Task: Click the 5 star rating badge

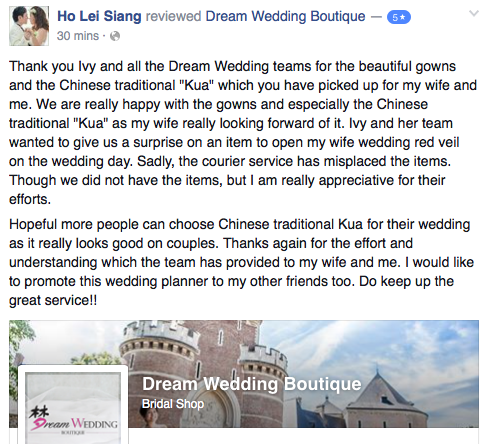Action: (x=399, y=17)
